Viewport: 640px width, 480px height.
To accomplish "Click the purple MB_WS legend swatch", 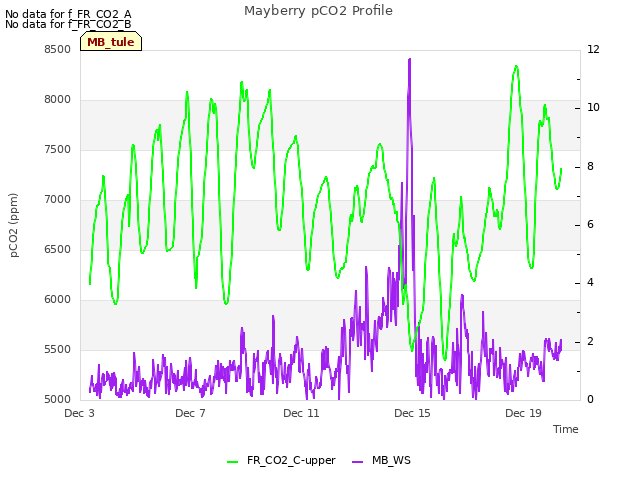I will click(x=358, y=462).
